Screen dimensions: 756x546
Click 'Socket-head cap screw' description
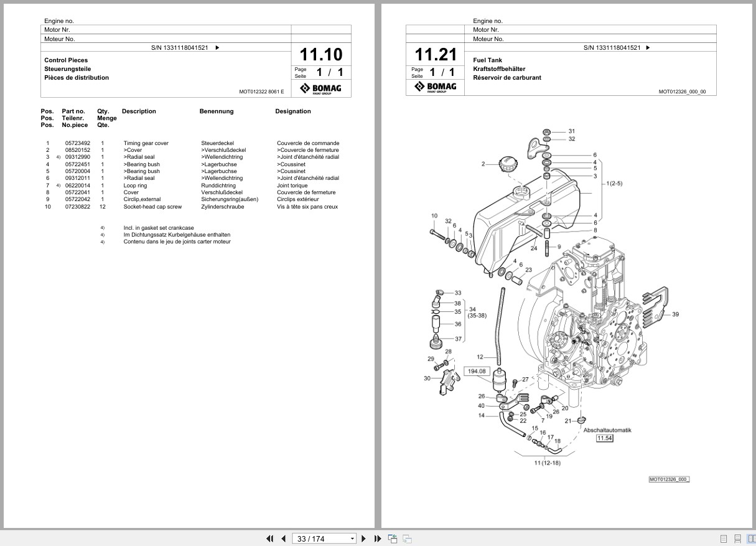152,207
